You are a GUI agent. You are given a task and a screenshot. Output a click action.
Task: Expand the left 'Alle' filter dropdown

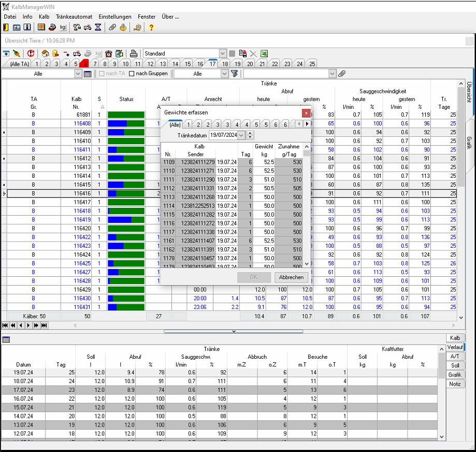click(x=78, y=74)
